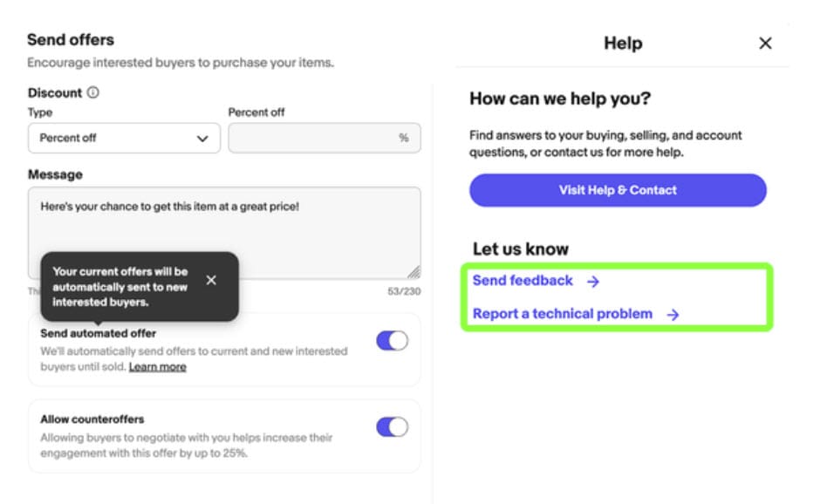Dismiss the automated offers tooltip
827x504 pixels.
[x=211, y=280]
